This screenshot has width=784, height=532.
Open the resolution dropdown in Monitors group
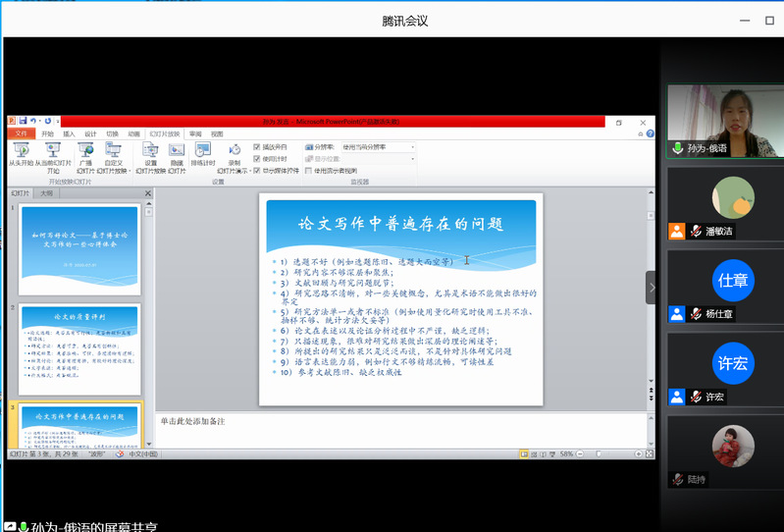378,146
